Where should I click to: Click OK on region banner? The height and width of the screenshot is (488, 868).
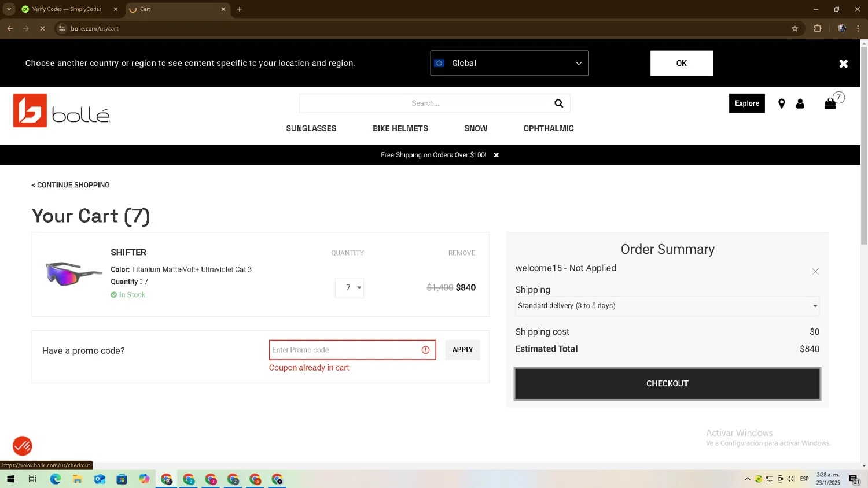(x=682, y=64)
